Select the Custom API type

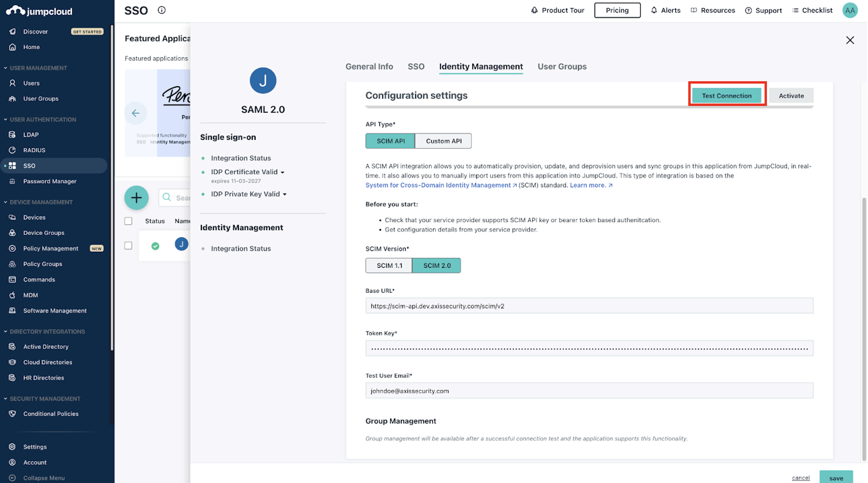tap(443, 141)
